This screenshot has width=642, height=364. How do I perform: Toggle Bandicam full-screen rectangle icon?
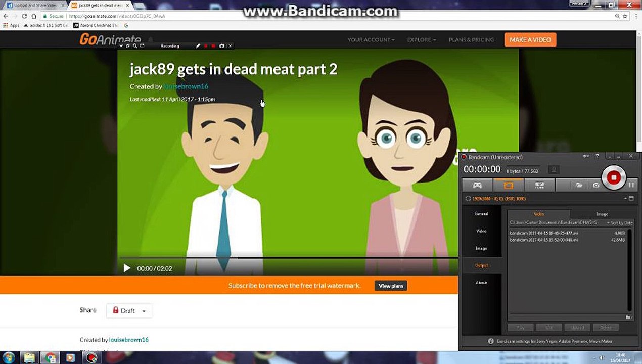pyautogui.click(x=631, y=199)
